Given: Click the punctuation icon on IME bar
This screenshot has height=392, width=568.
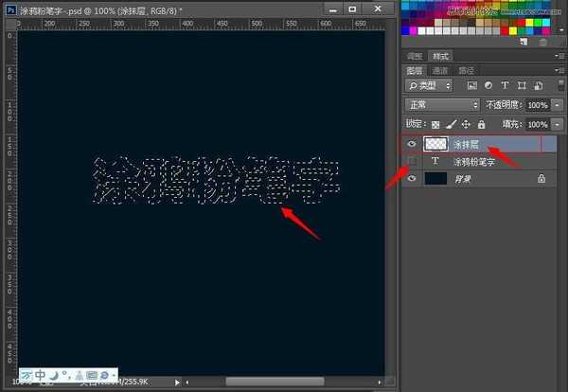Looking at the screenshot, I should point(65,374).
